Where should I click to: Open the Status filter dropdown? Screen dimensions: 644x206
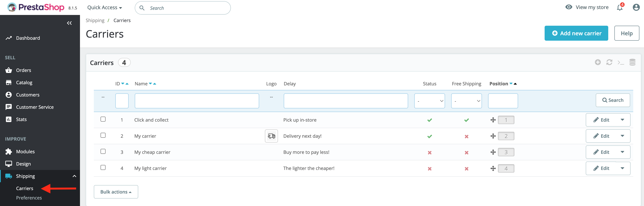point(429,101)
